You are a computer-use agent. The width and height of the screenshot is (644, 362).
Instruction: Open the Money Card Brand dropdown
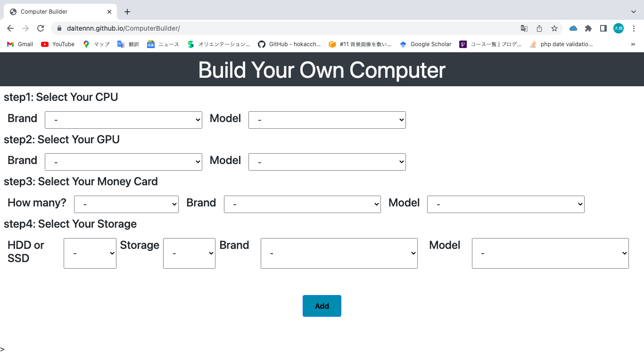click(302, 204)
